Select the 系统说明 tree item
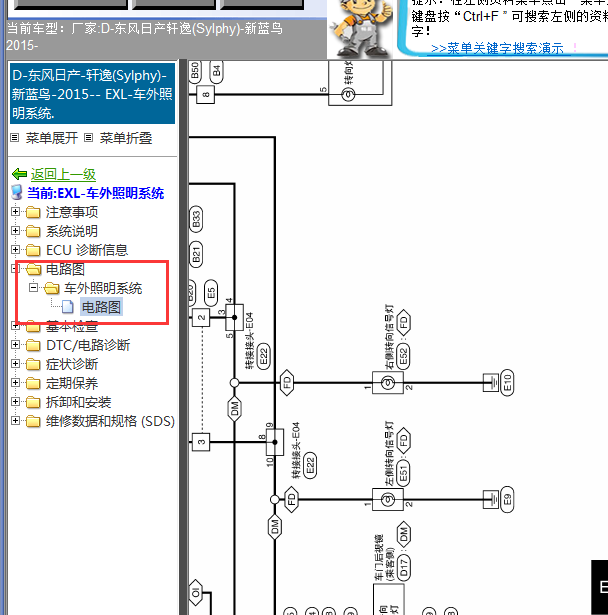This screenshot has width=608, height=615. [x=72, y=231]
